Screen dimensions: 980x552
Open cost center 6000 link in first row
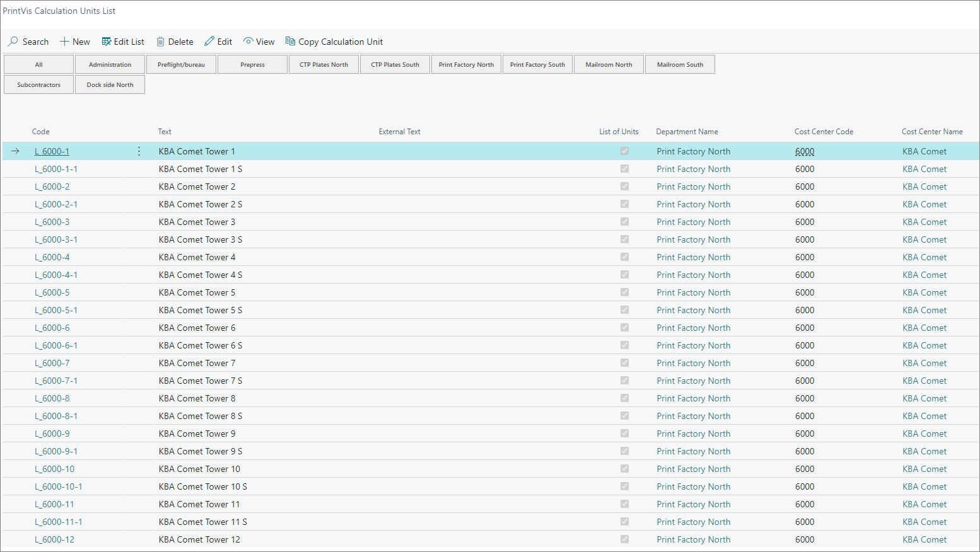tap(805, 151)
